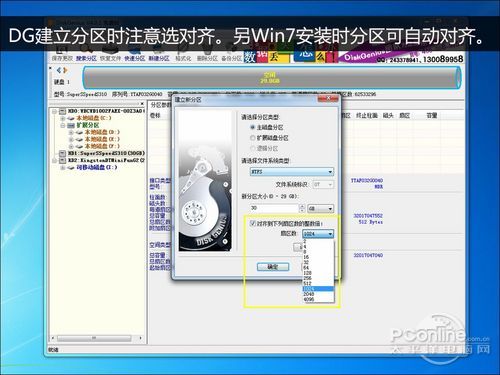Click the 卷标 column header
500x375 pixels.
point(155,116)
